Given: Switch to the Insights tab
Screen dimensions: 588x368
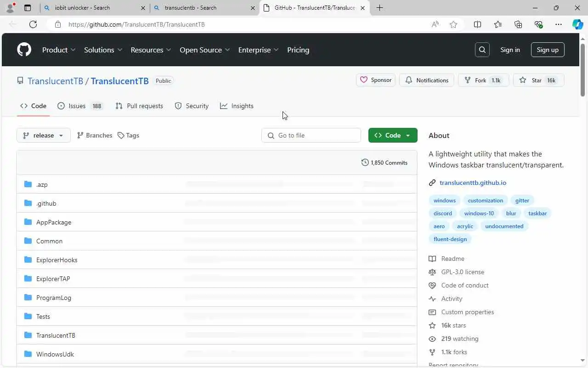Looking at the screenshot, I should (x=237, y=106).
